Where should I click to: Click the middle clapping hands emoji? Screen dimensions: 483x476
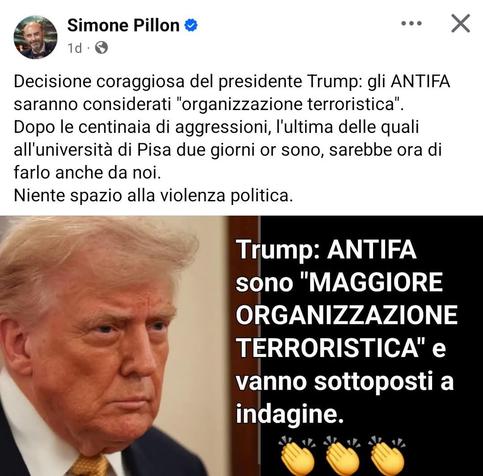tap(342, 456)
